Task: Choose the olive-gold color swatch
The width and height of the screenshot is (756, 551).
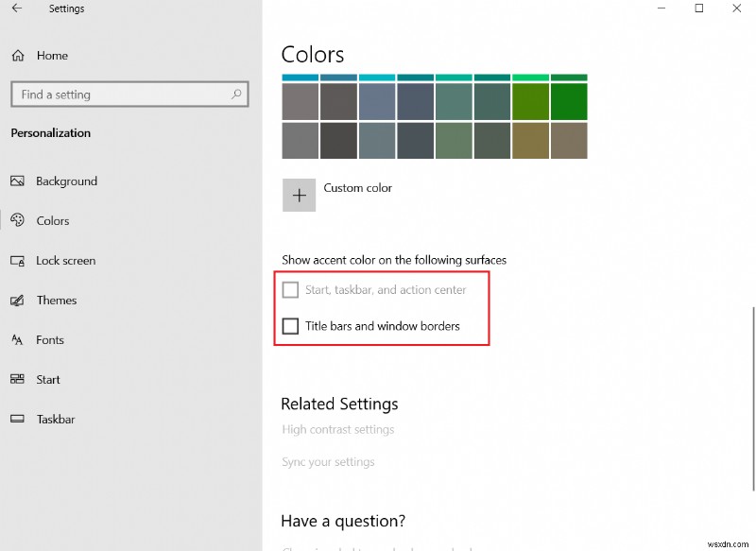Action: pyautogui.click(x=530, y=141)
